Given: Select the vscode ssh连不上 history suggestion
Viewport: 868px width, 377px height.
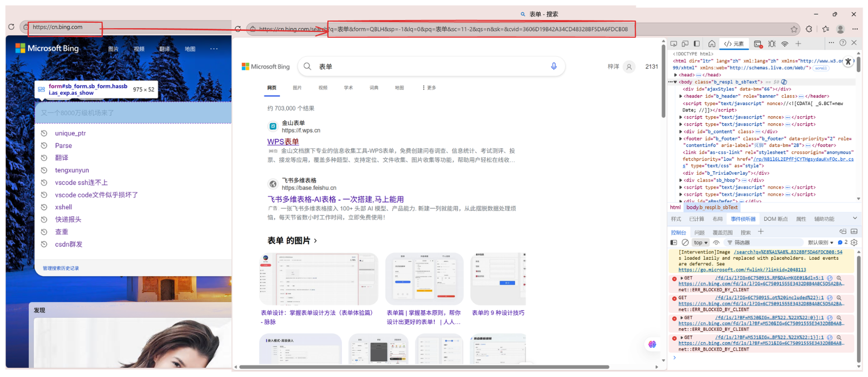Looking at the screenshot, I should point(81,182).
